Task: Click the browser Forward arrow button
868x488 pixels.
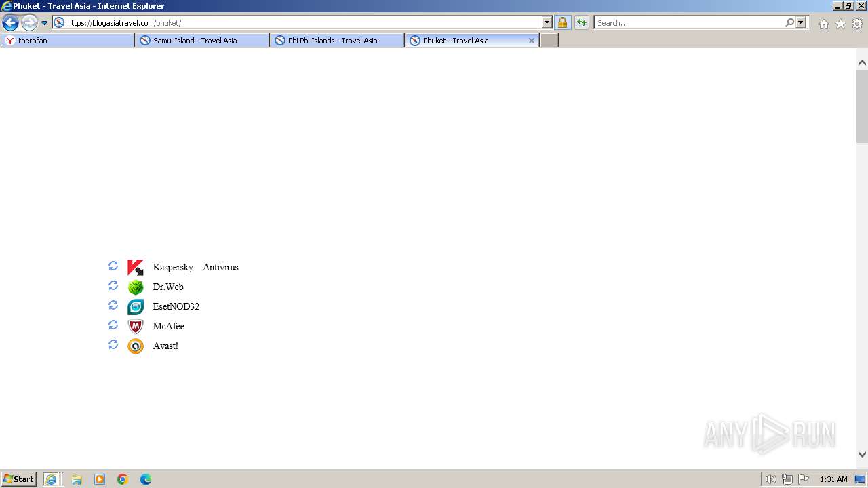Action: (x=29, y=22)
